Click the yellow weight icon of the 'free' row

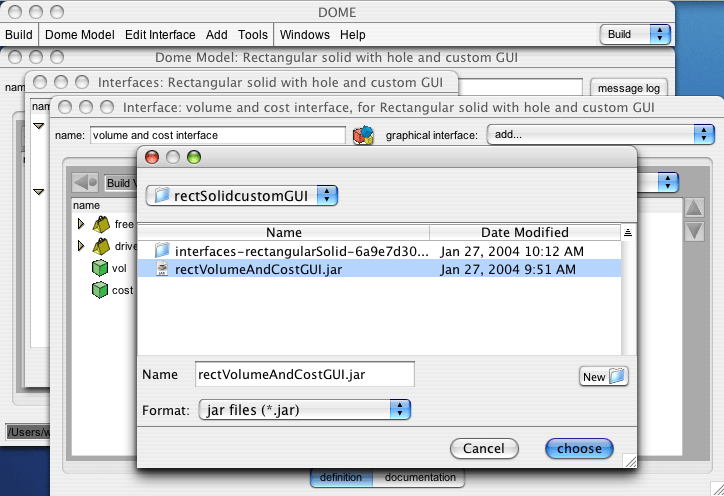point(101,224)
